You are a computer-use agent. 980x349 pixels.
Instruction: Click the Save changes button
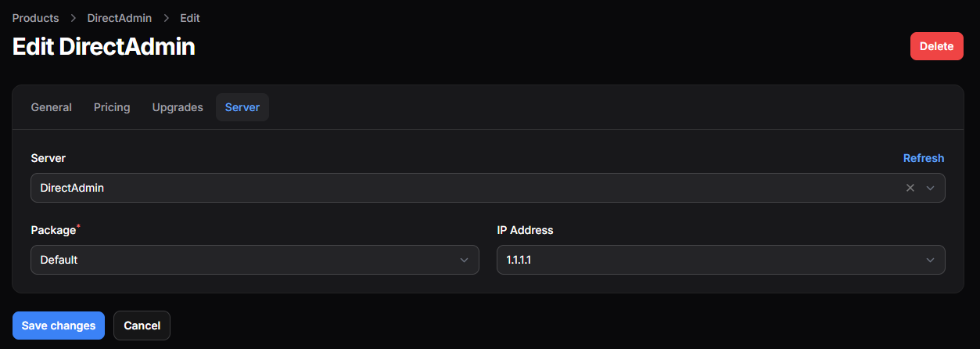click(x=59, y=326)
